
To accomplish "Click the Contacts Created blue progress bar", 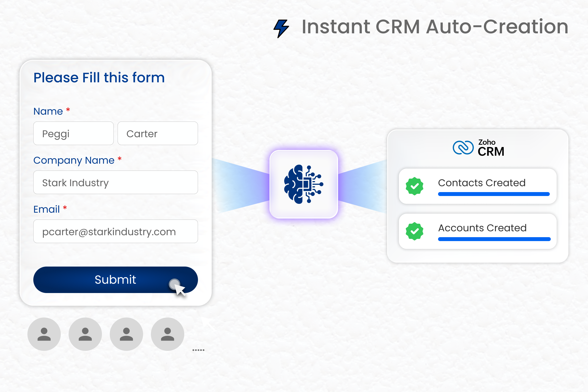I will [x=494, y=194].
